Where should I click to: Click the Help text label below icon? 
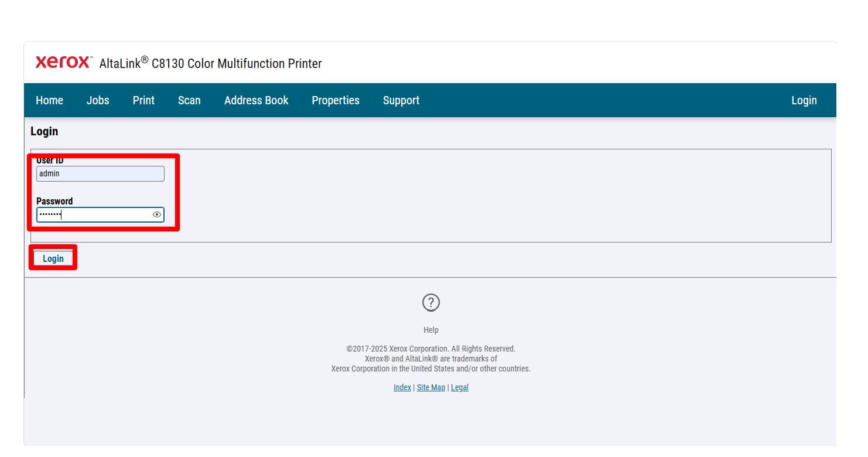(431, 330)
